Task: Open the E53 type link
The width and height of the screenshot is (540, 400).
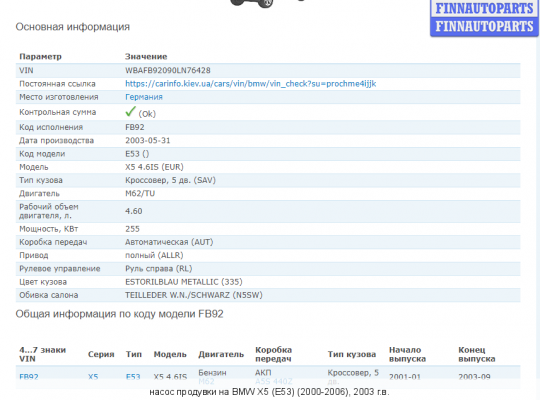Action: [x=133, y=377]
